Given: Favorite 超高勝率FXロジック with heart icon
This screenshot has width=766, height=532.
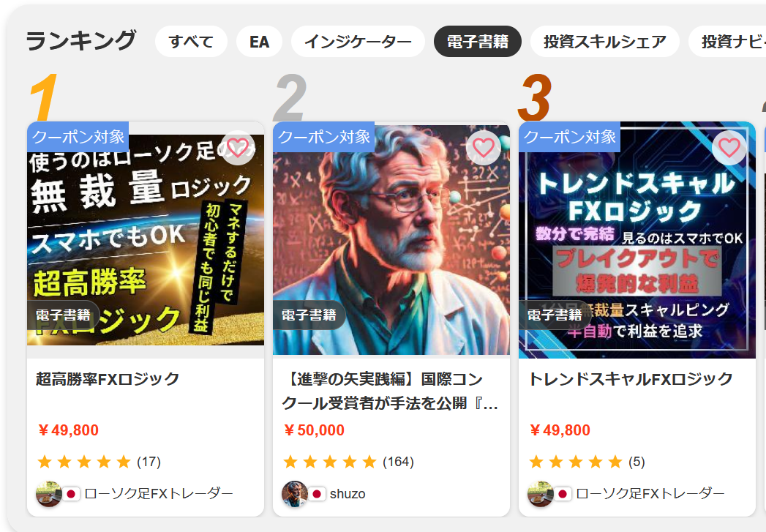Looking at the screenshot, I should [x=238, y=148].
